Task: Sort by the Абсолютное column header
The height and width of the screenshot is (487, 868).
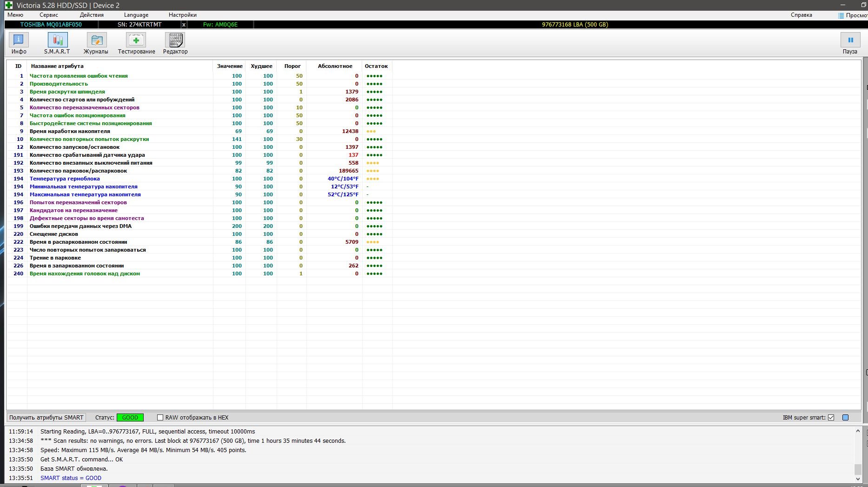Action: point(334,66)
